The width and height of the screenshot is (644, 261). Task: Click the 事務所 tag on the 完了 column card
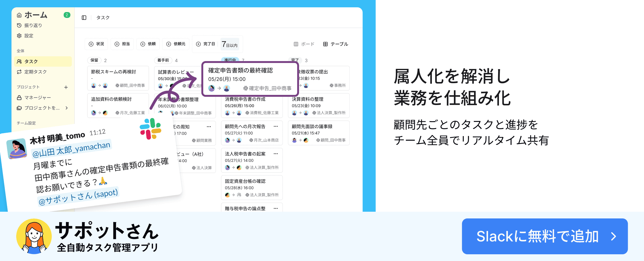tap(338, 85)
